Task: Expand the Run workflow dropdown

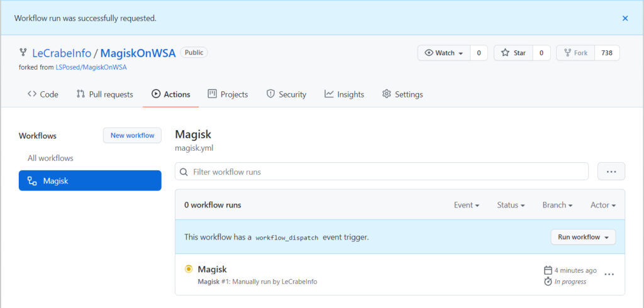Action: pyautogui.click(x=583, y=237)
